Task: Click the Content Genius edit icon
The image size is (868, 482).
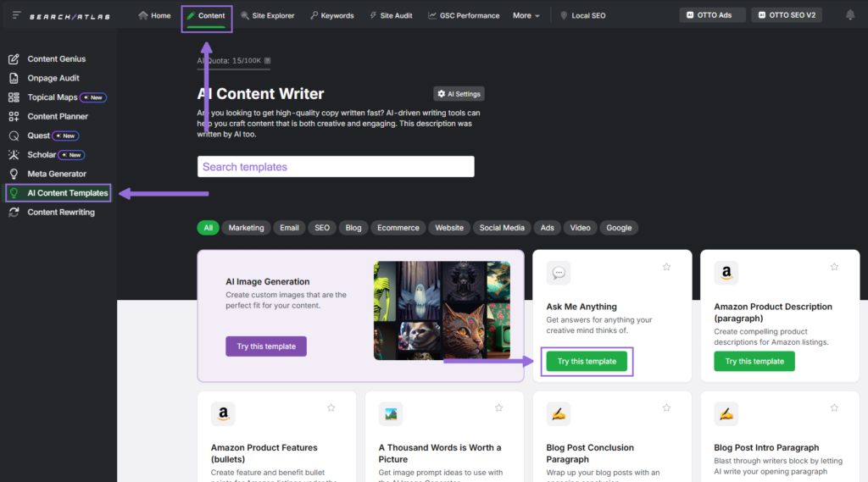Action: 14,58
